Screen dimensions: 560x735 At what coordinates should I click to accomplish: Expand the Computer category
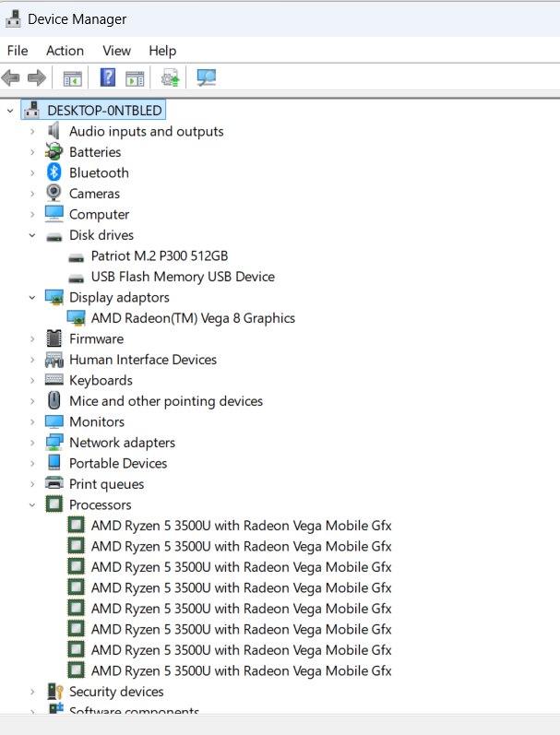32,214
